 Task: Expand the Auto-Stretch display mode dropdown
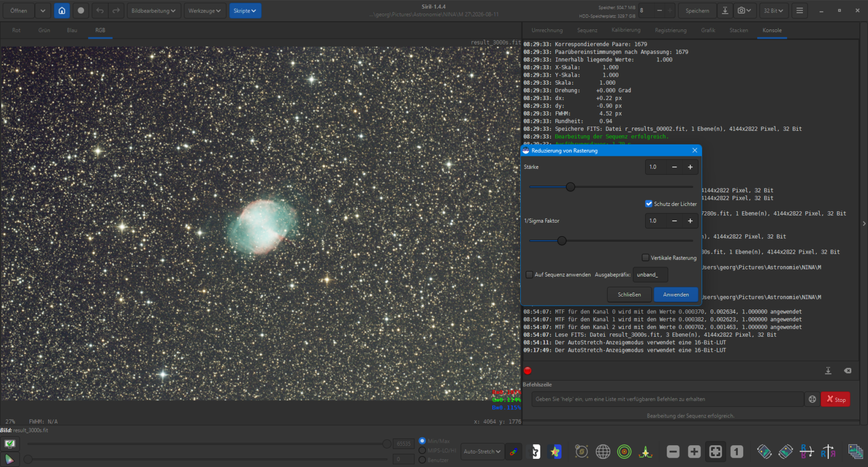coord(482,452)
